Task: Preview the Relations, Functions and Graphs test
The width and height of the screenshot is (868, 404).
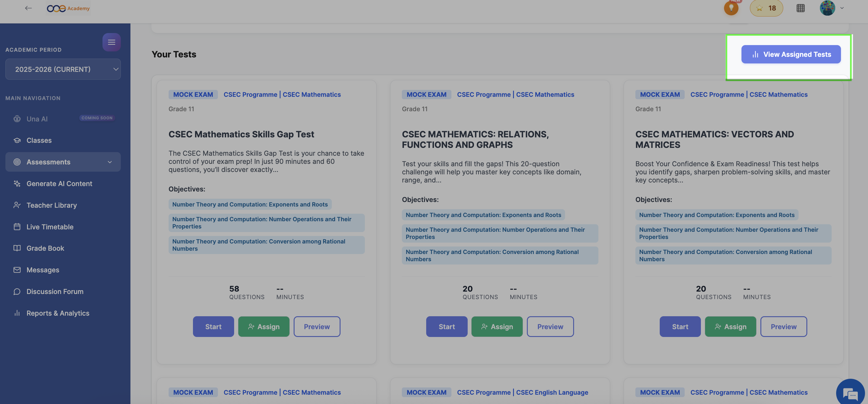Action: 550,326
